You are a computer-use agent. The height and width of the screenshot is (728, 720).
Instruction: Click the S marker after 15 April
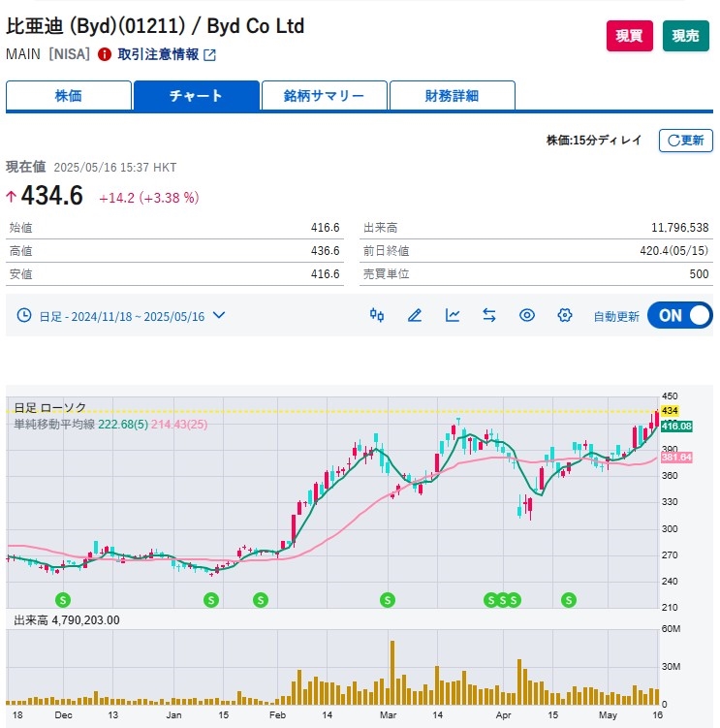pos(569,600)
